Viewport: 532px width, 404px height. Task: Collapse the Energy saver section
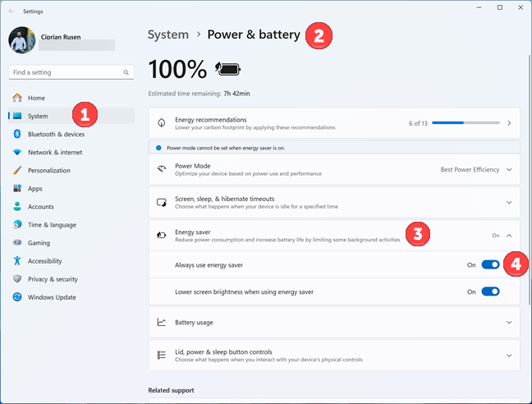click(x=509, y=236)
